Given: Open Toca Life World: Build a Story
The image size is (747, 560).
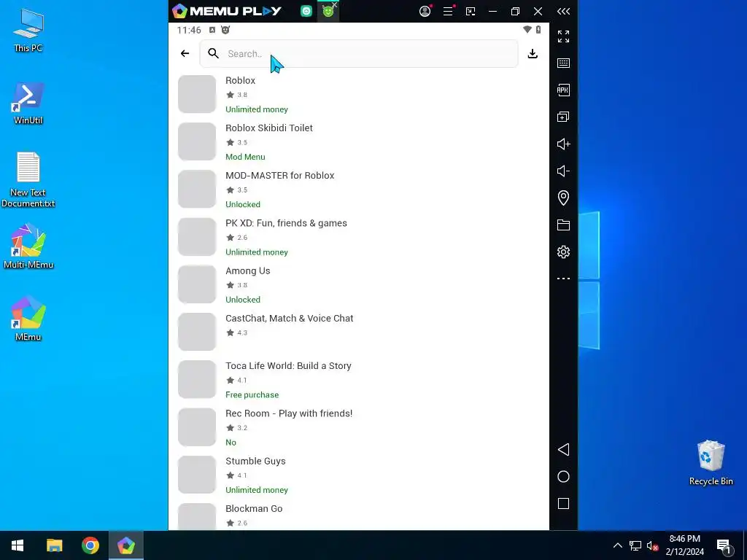Looking at the screenshot, I should coord(359,380).
